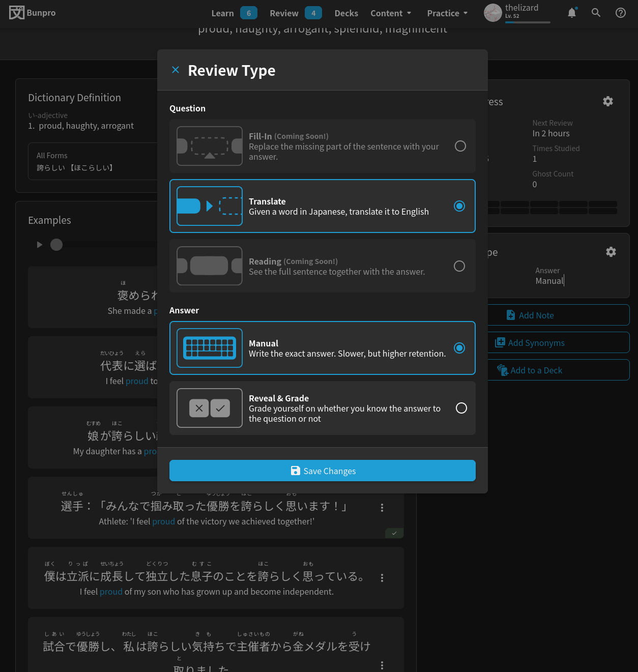Close the Review Type dialog with X
Image resolution: width=638 pixels, height=672 pixels.
click(176, 70)
